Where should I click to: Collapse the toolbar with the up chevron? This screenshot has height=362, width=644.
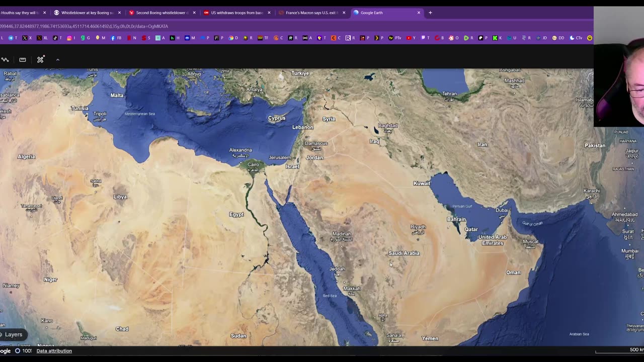tap(58, 60)
